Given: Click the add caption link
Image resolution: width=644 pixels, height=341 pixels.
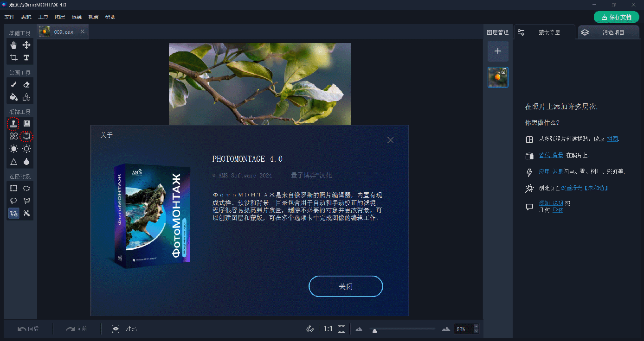Looking at the screenshot, I should (551, 203).
